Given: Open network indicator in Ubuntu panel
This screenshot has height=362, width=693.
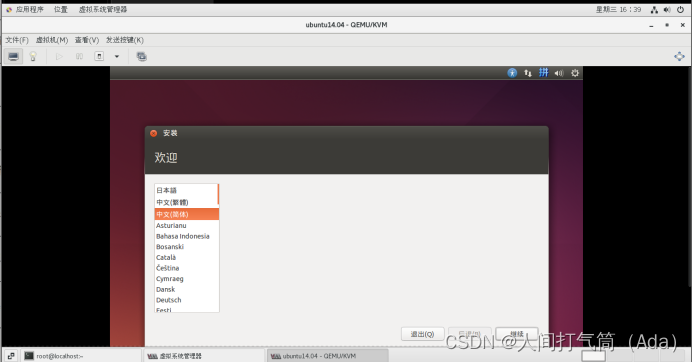Looking at the screenshot, I should (528, 73).
